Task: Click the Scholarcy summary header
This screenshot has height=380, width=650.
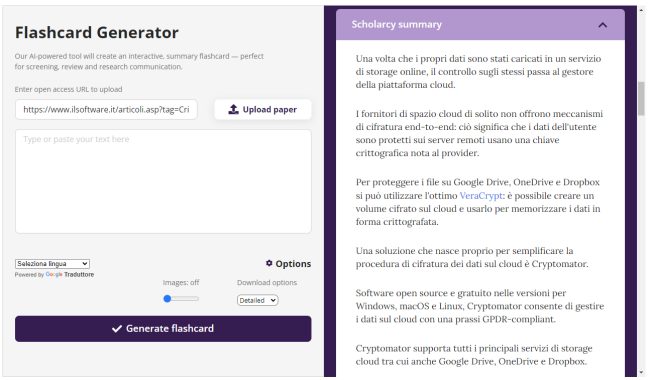Action: pyautogui.click(x=480, y=25)
